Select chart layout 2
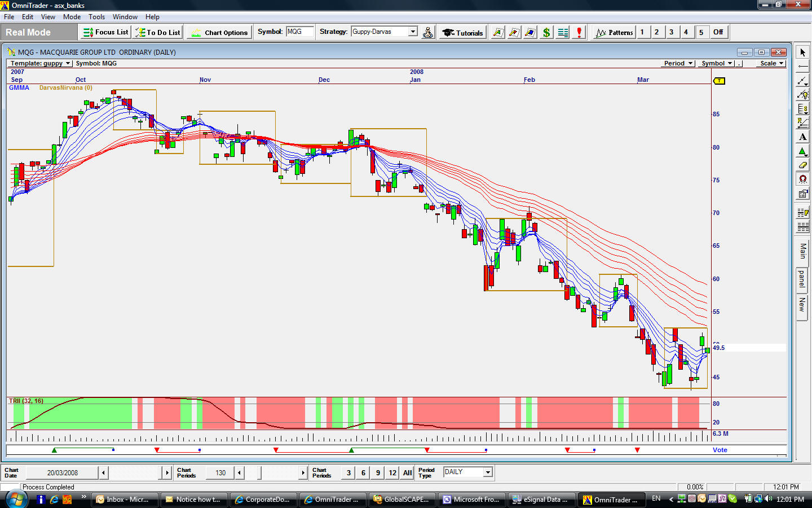Screen dimensions: 812x508 click(657, 32)
